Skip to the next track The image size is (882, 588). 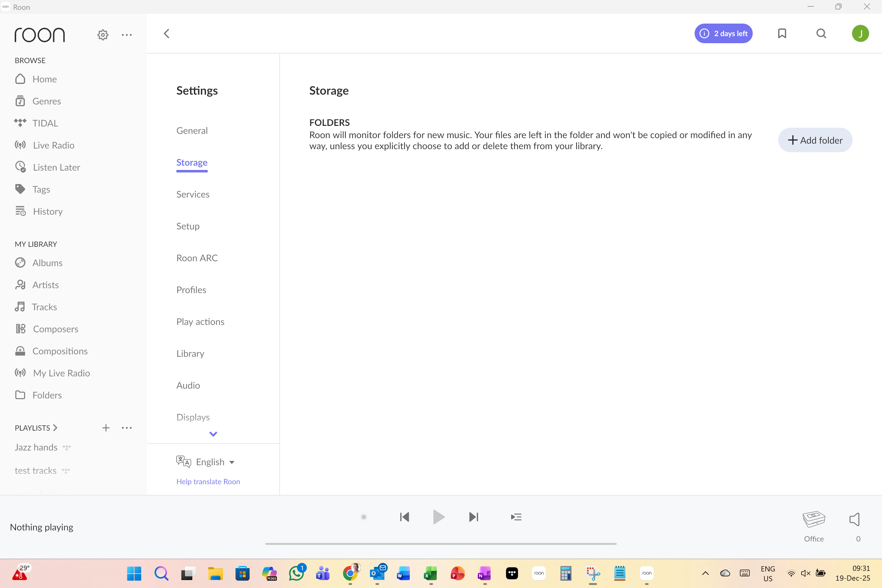click(x=474, y=517)
